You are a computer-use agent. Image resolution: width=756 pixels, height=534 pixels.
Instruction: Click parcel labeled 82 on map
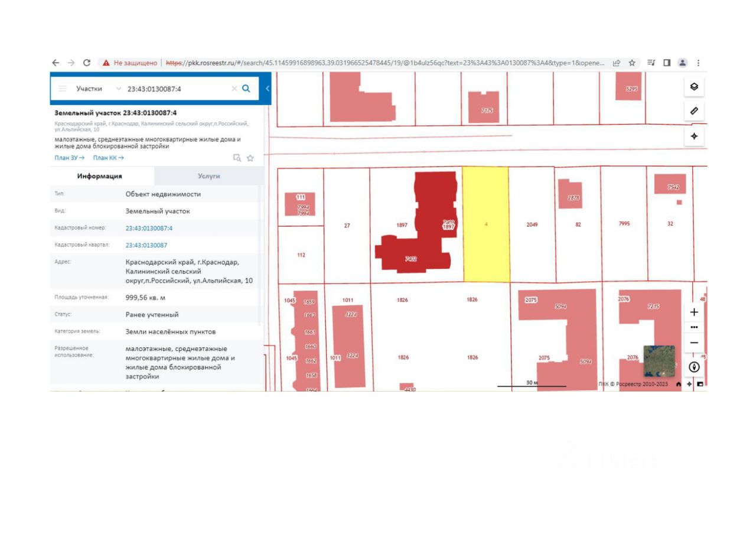(x=578, y=225)
